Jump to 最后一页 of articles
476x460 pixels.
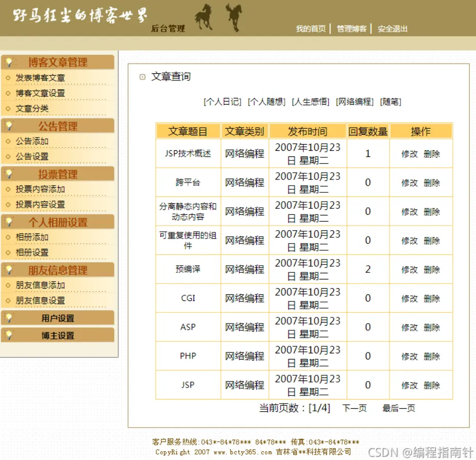[399, 408]
